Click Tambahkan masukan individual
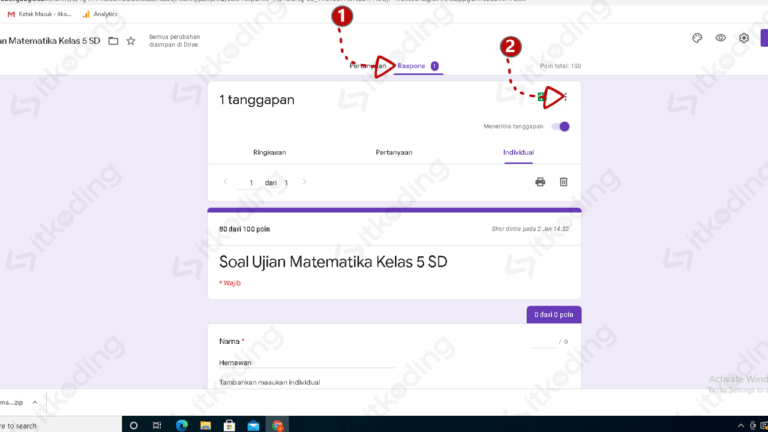768x432 pixels. click(x=269, y=383)
